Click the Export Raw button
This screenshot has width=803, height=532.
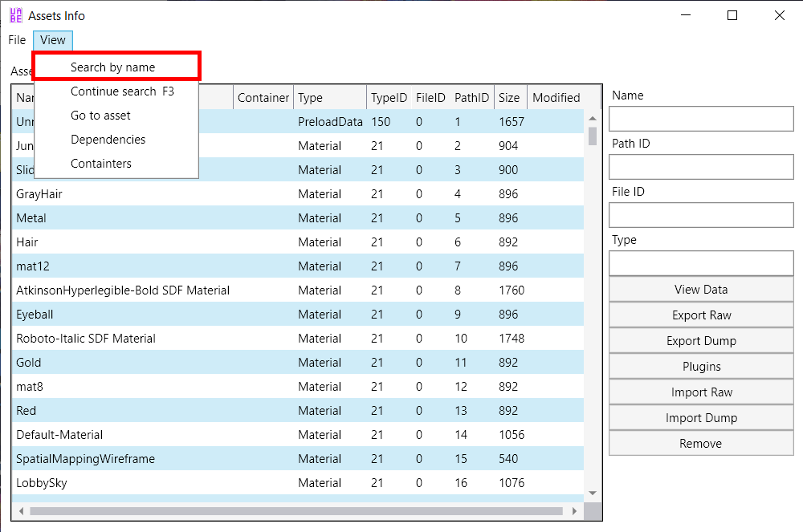(701, 315)
